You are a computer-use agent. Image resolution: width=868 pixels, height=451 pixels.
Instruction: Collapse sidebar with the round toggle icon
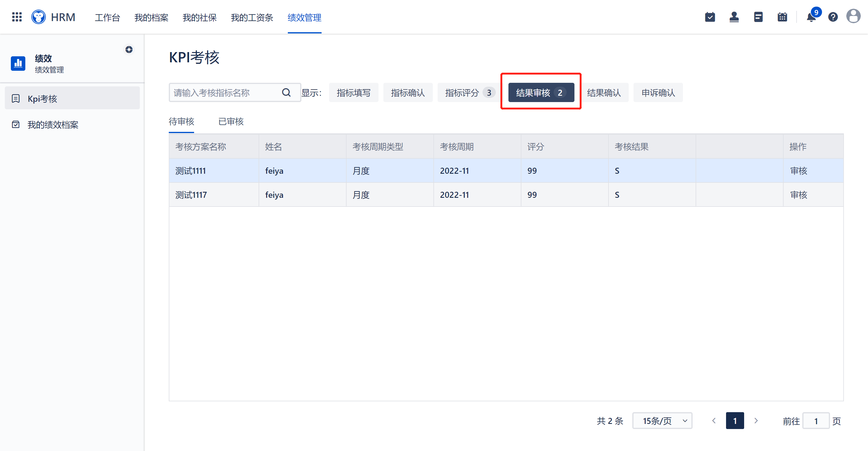pos(129,49)
